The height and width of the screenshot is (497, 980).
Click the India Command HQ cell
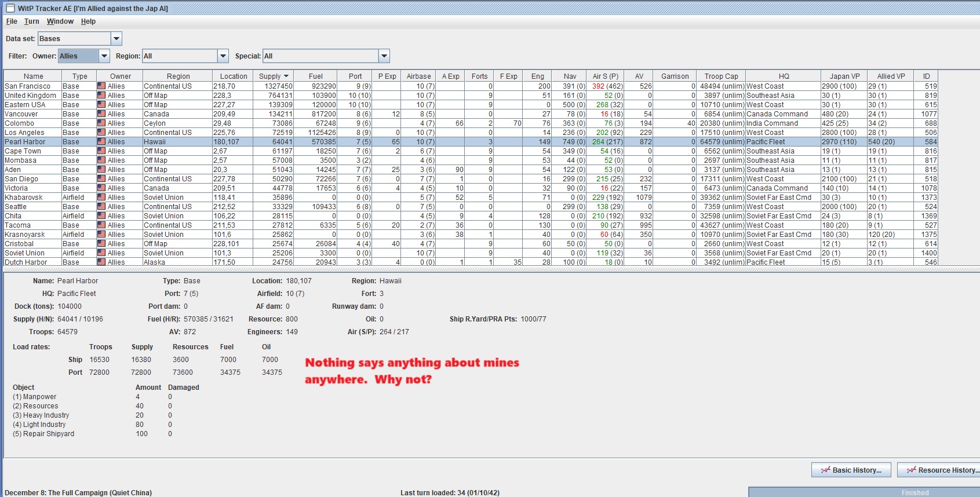784,123
